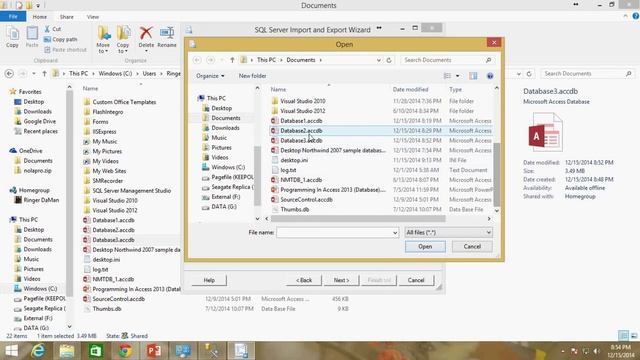640x360 pixels.
Task: Click Explorer window back navigation arrow
Action: (x=9, y=74)
